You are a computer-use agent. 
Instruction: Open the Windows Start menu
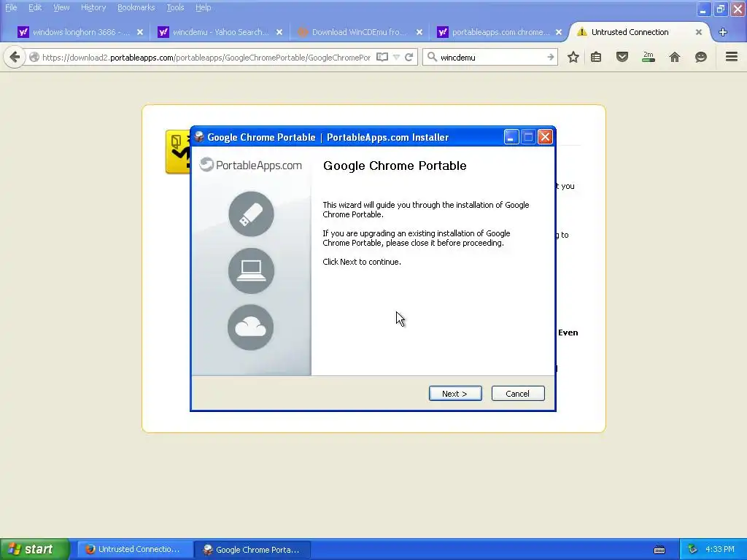(x=34, y=549)
